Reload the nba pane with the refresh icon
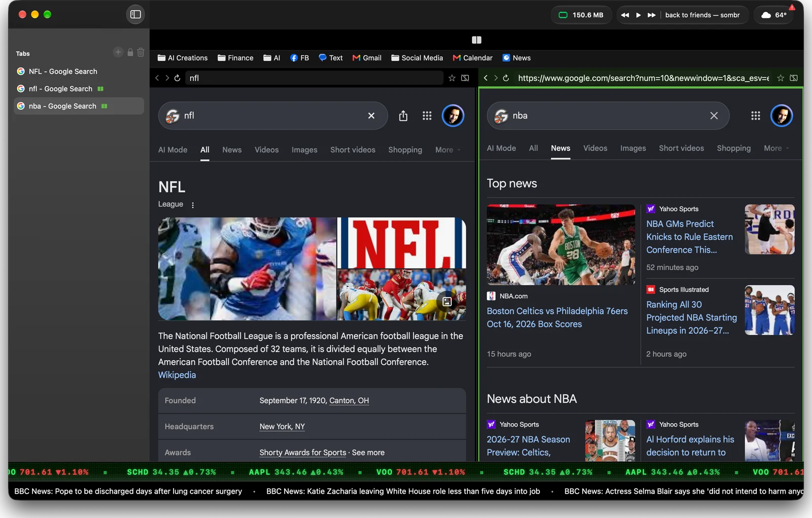This screenshot has width=812, height=518. [x=505, y=78]
